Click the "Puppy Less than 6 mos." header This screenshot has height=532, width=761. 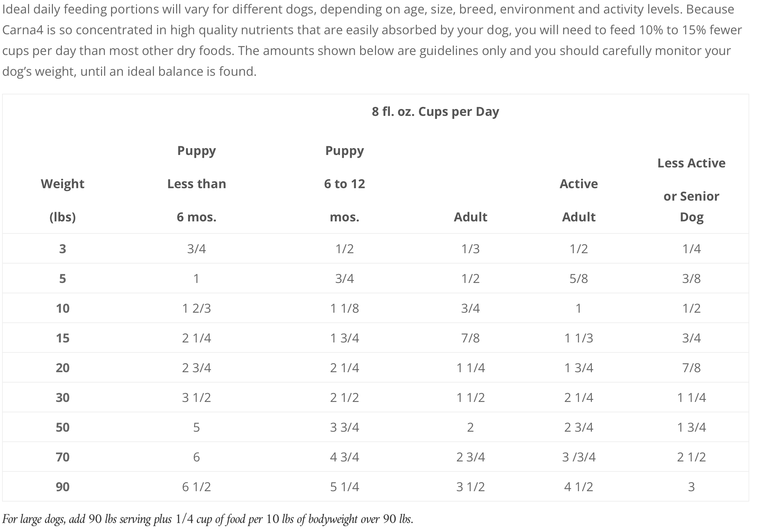[x=196, y=184]
